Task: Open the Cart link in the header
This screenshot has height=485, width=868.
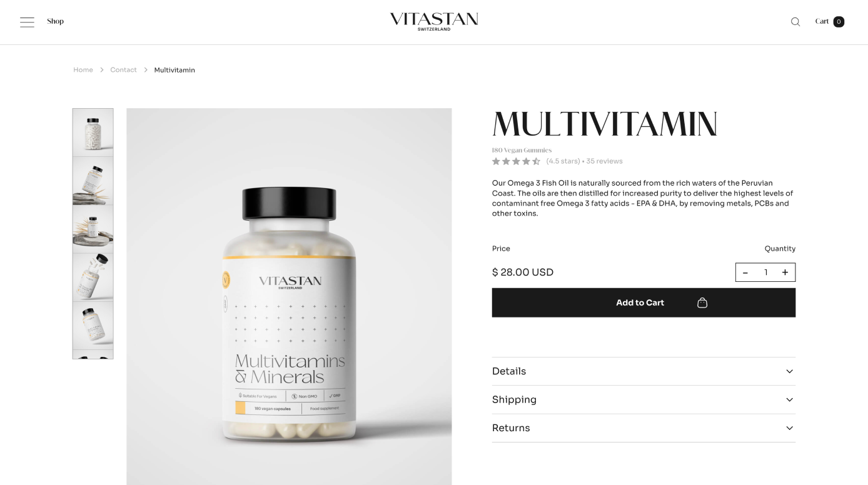Action: [822, 21]
